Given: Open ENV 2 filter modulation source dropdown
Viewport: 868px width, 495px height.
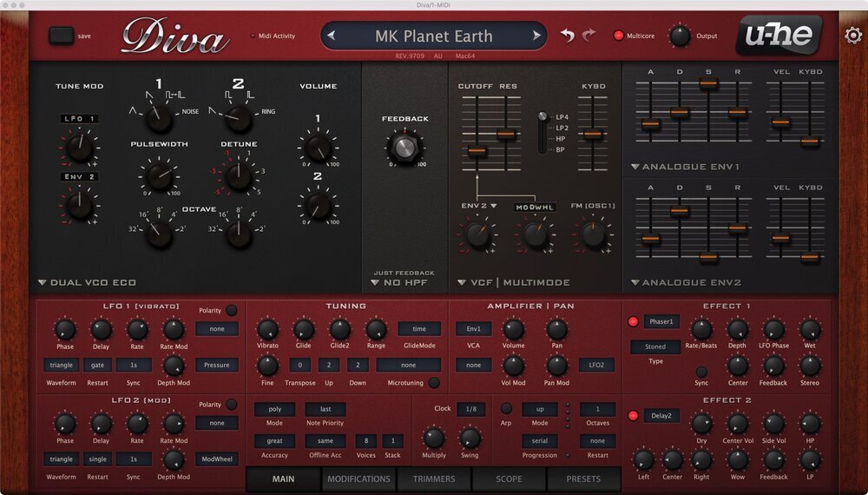Looking at the screenshot, I should [479, 206].
